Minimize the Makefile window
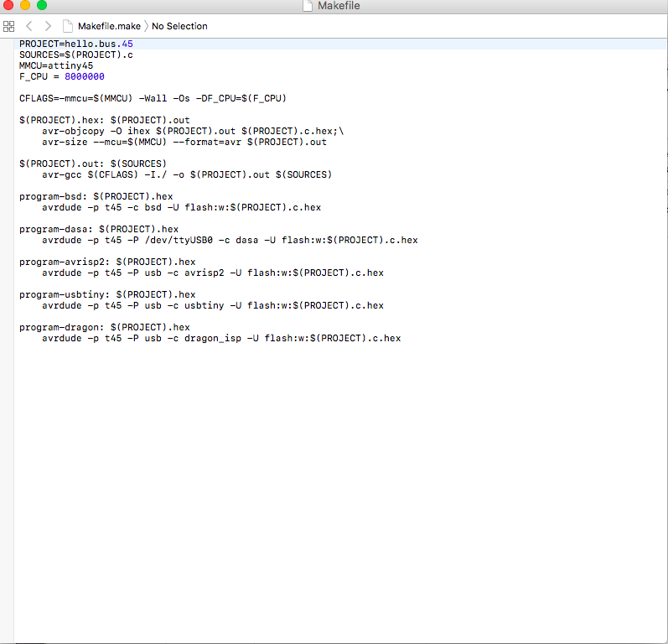The height and width of the screenshot is (644, 668). coord(25,5)
